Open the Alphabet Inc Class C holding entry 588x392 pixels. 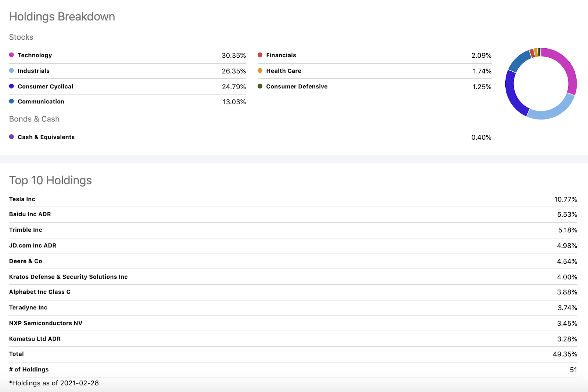click(40, 292)
